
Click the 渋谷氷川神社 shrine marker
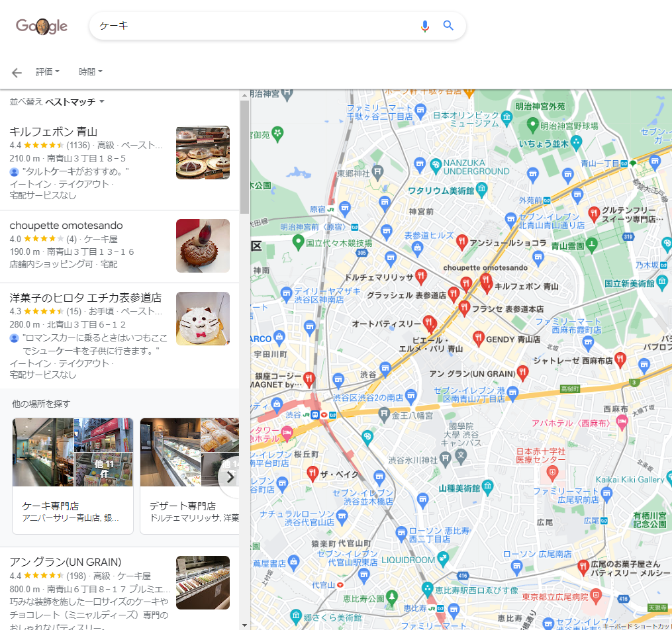coord(446,459)
